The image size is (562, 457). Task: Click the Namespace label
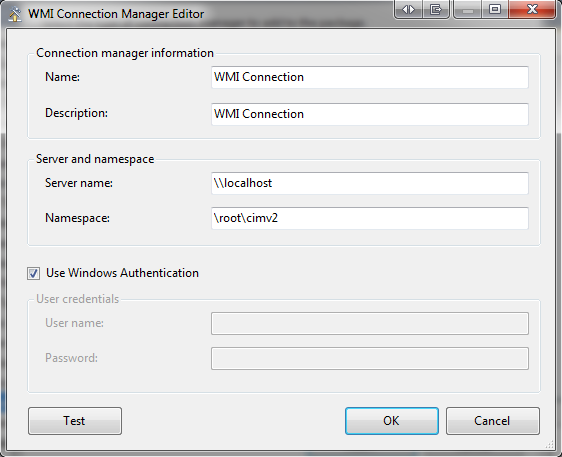pos(77,218)
